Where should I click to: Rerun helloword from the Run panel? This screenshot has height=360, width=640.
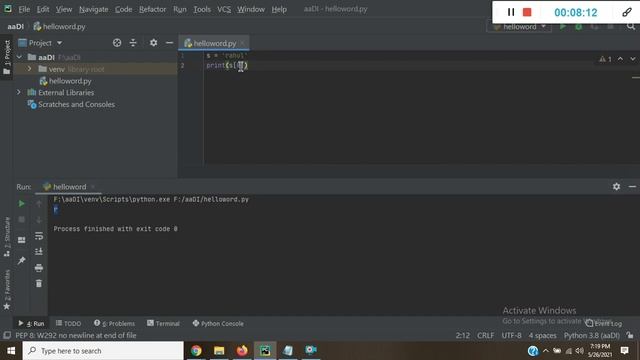(21, 203)
